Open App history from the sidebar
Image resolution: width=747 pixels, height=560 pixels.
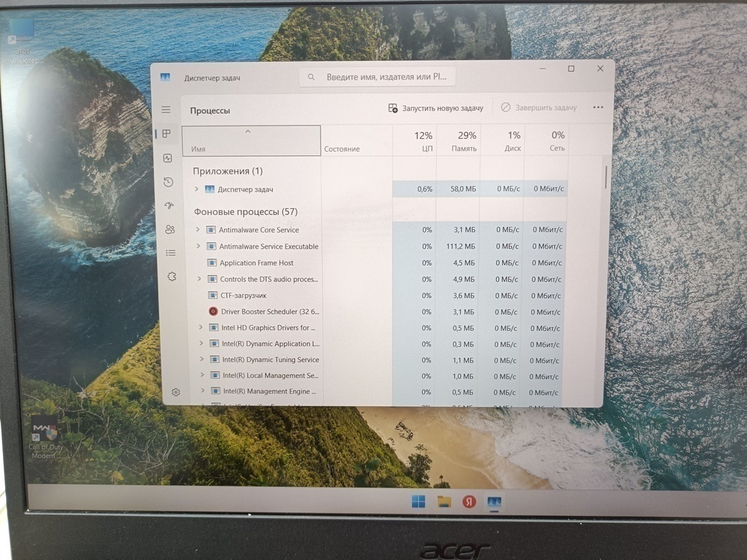click(168, 182)
